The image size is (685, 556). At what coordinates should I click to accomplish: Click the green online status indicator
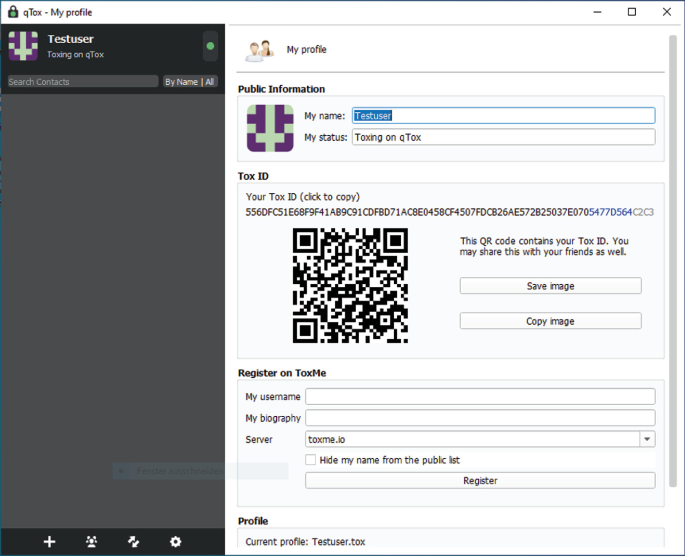[x=210, y=46]
